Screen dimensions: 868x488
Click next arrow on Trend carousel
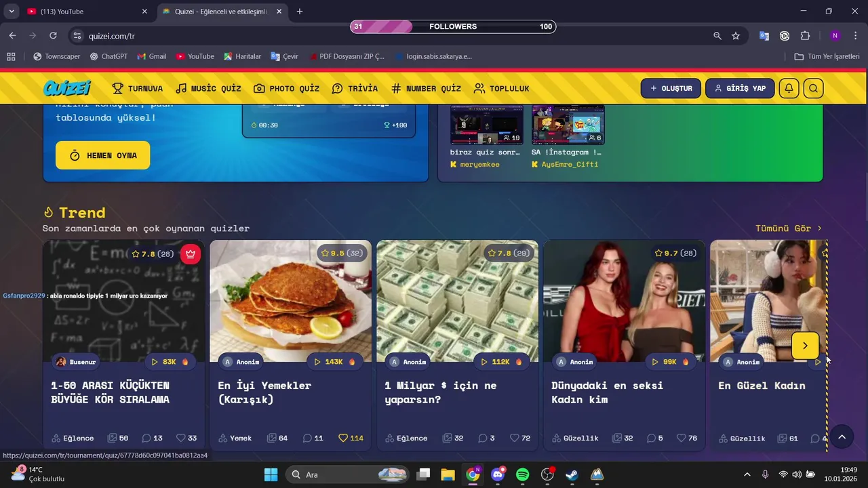pos(805,346)
